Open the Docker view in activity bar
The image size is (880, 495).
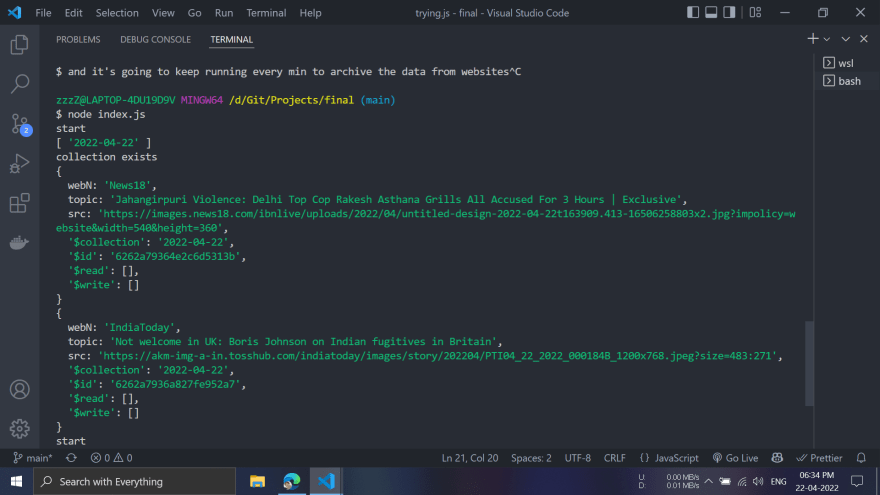20,242
